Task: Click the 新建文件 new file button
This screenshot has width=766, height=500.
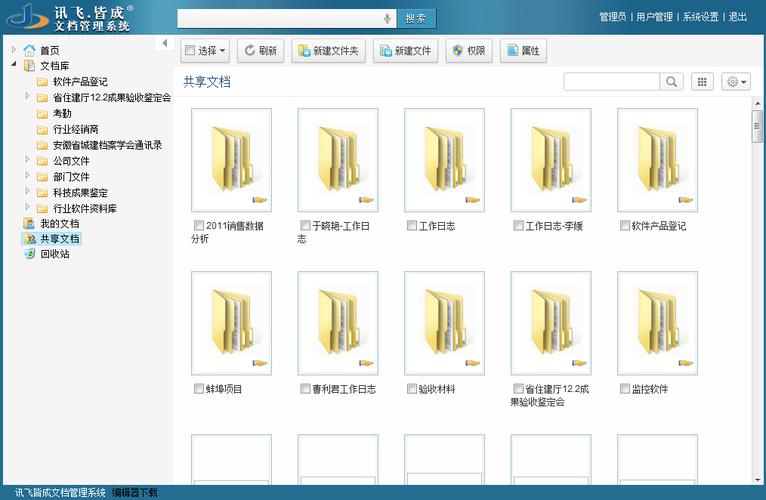Action: click(x=405, y=51)
